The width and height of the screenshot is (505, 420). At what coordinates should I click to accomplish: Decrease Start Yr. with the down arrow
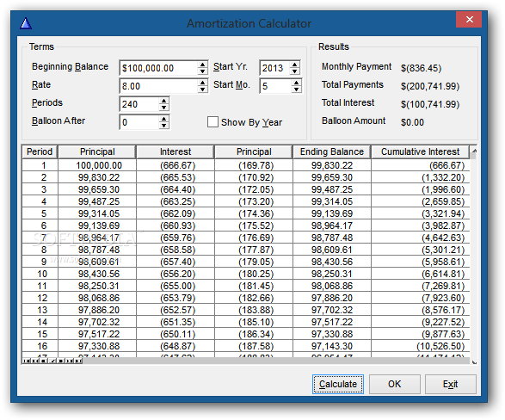point(294,71)
